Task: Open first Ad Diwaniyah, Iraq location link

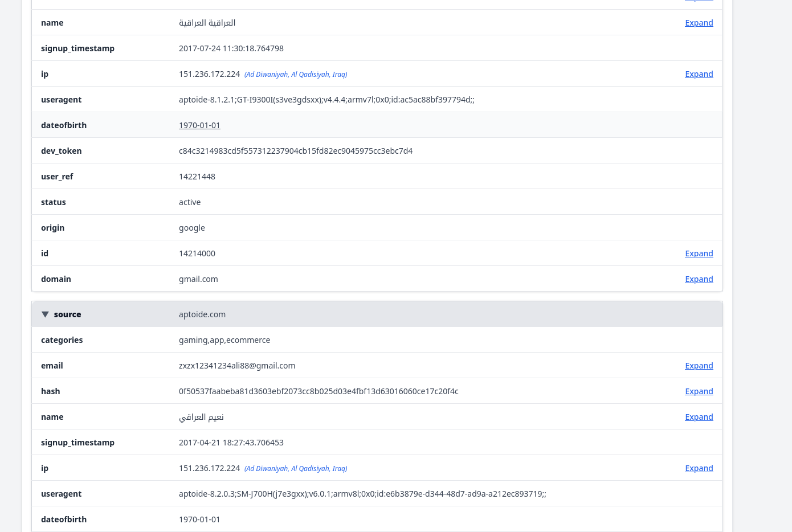Action: click(x=296, y=75)
